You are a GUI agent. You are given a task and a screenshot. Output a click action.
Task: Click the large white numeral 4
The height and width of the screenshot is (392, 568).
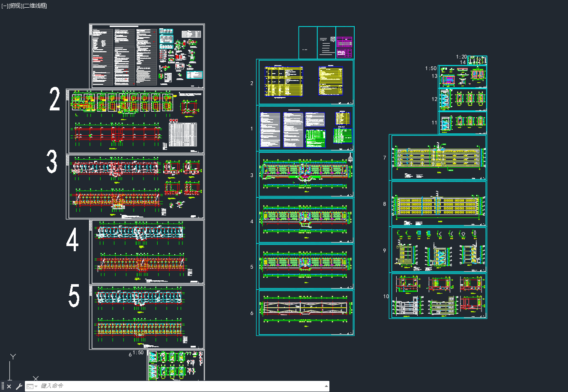(72, 239)
